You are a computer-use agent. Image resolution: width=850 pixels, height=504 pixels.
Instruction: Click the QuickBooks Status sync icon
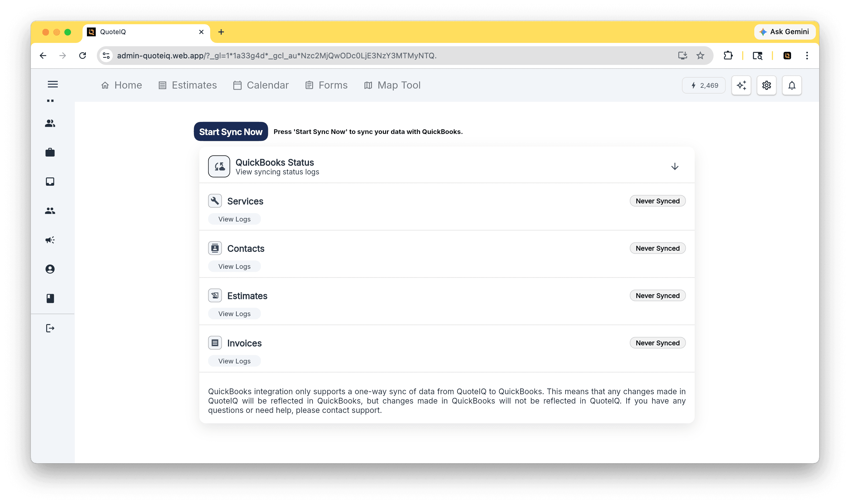pos(219,166)
